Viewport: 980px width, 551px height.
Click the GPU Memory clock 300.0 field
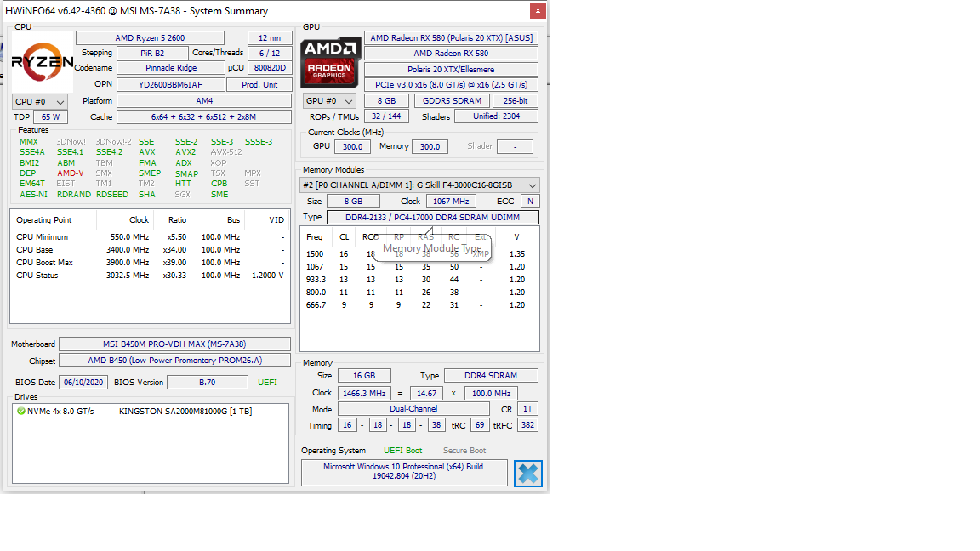(430, 147)
